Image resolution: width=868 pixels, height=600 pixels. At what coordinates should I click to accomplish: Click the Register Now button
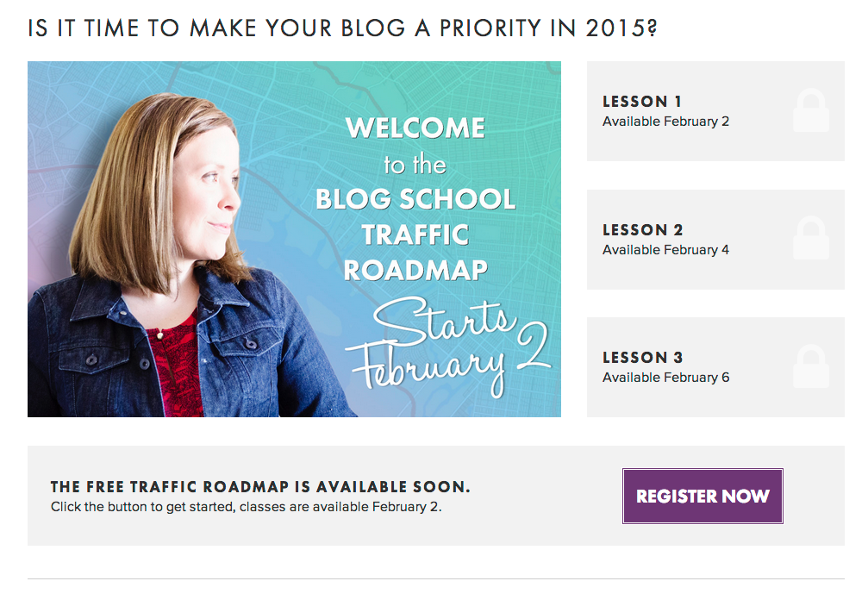(702, 496)
